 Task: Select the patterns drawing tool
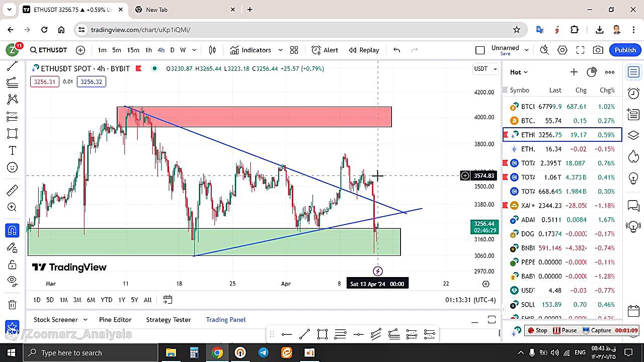(x=13, y=100)
